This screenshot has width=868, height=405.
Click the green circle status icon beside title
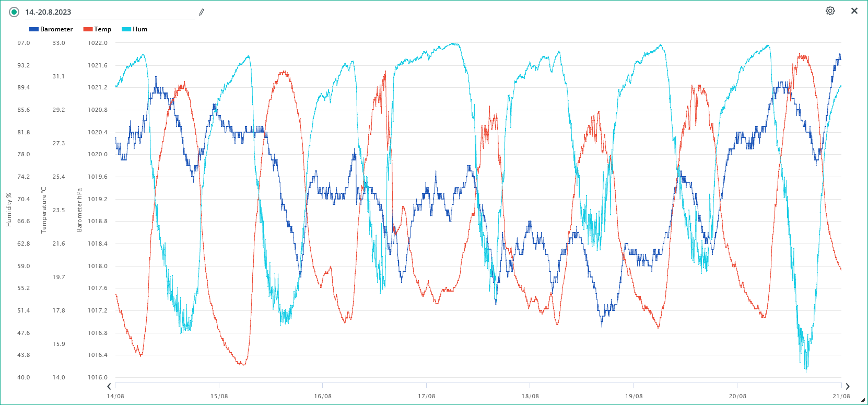tap(14, 12)
